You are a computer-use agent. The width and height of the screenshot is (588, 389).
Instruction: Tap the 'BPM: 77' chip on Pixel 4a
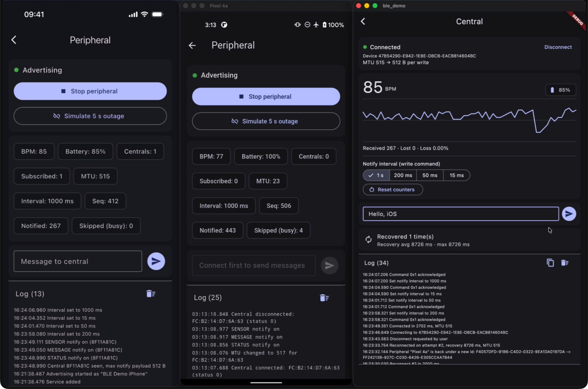click(211, 157)
